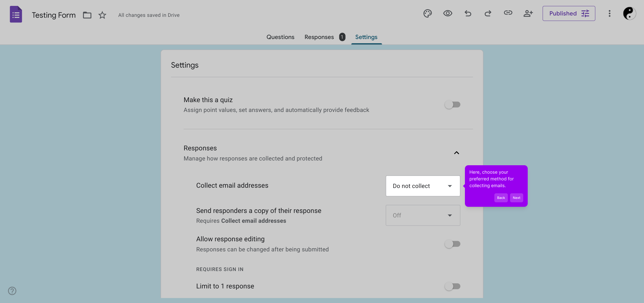Image resolution: width=644 pixels, height=303 pixels.
Task: Enable the Make this a quiz toggle
Action: pos(452,105)
